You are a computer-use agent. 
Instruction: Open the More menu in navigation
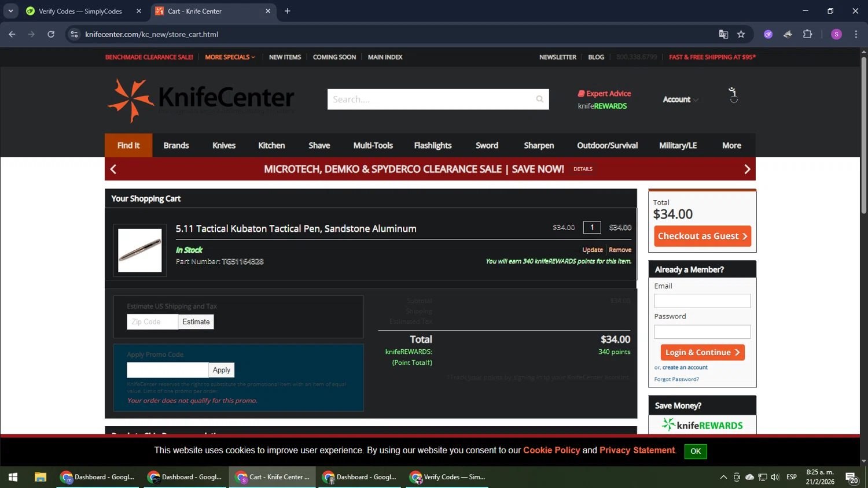point(731,146)
